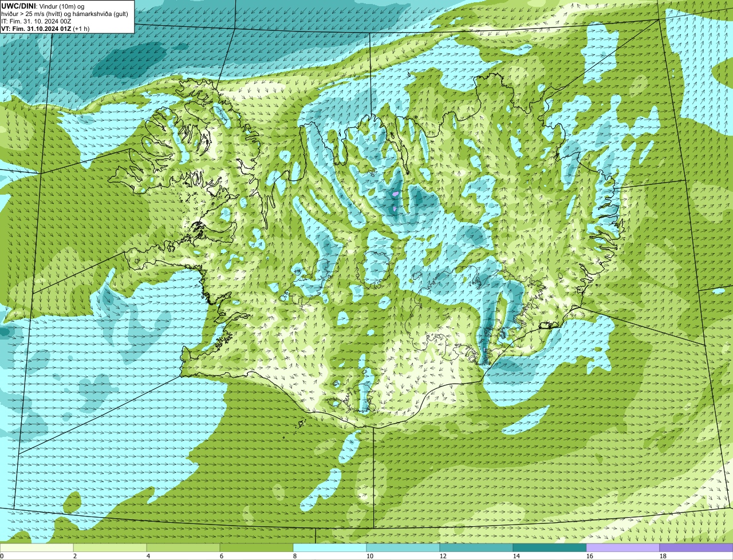The width and height of the screenshot is (733, 560).
Task: Click the '6' label on the color scale
Action: click(x=222, y=556)
